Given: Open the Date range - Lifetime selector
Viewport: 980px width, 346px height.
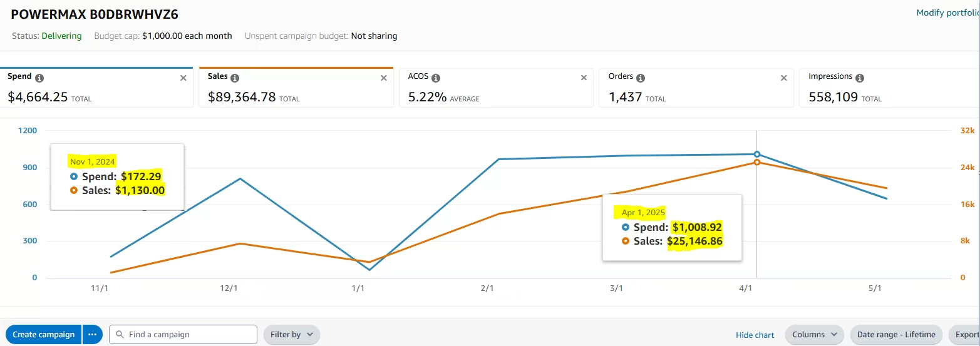Looking at the screenshot, I should (x=896, y=335).
